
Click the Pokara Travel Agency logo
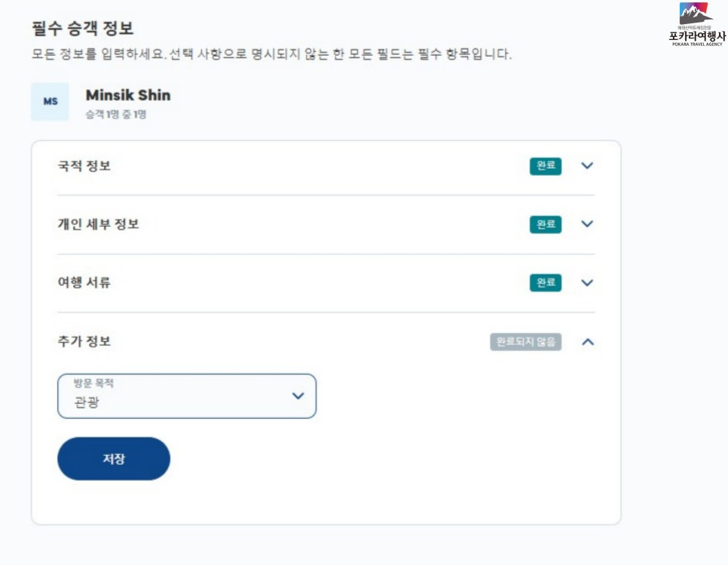(696, 24)
